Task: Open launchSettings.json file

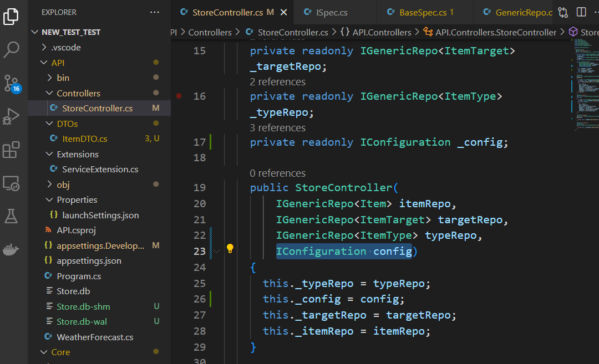Action: [x=99, y=215]
